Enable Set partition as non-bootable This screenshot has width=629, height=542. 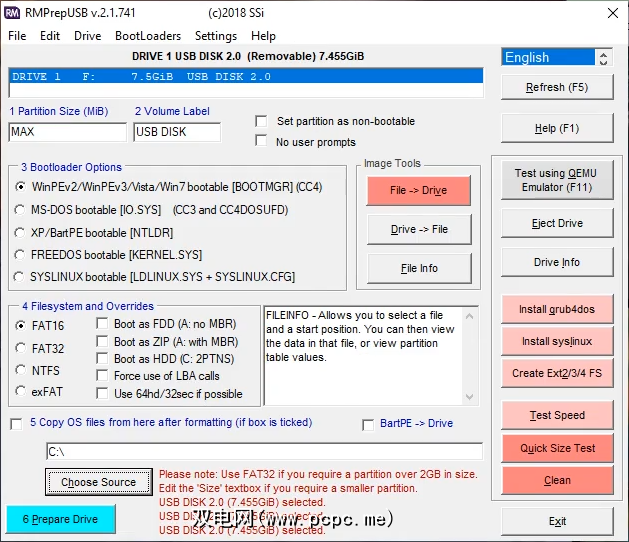[261, 121]
